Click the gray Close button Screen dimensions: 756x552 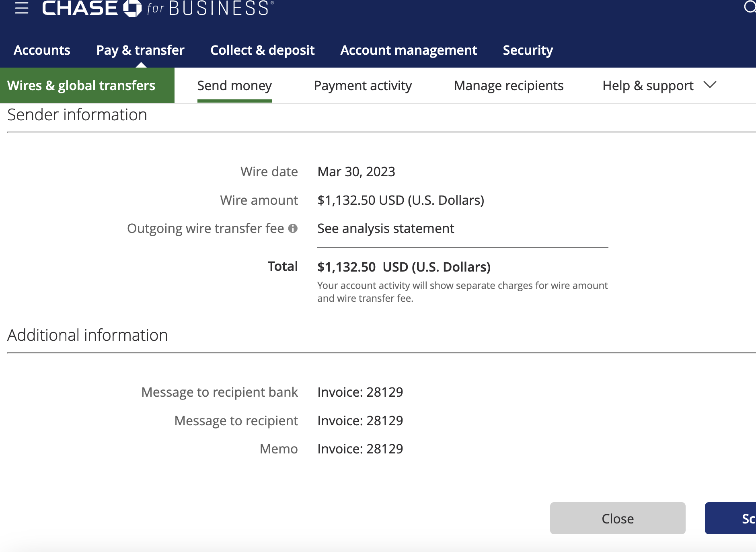(x=618, y=518)
